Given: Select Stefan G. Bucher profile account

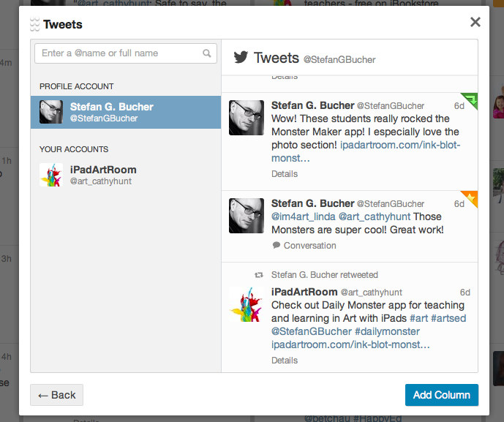Looking at the screenshot, I should 126,112.
